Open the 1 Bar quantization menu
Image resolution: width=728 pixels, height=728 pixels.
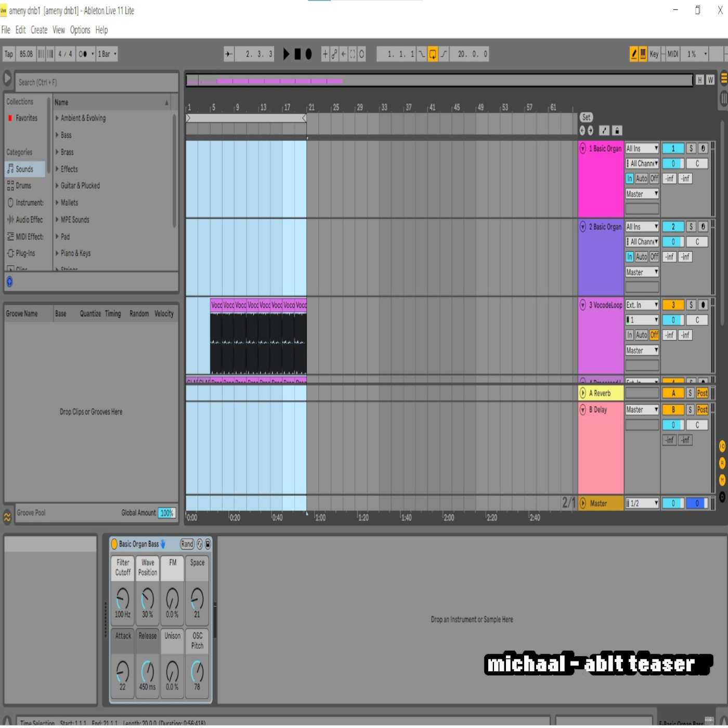coord(107,54)
